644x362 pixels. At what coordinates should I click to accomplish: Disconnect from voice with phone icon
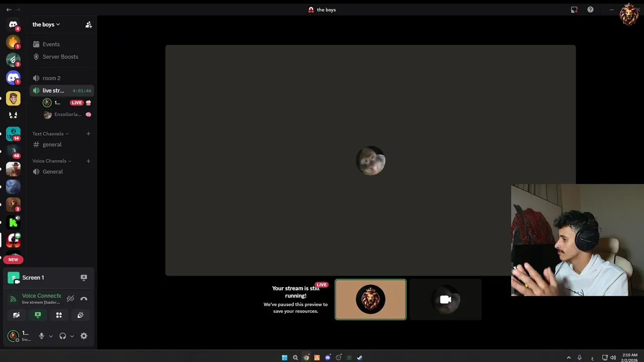[84, 299]
